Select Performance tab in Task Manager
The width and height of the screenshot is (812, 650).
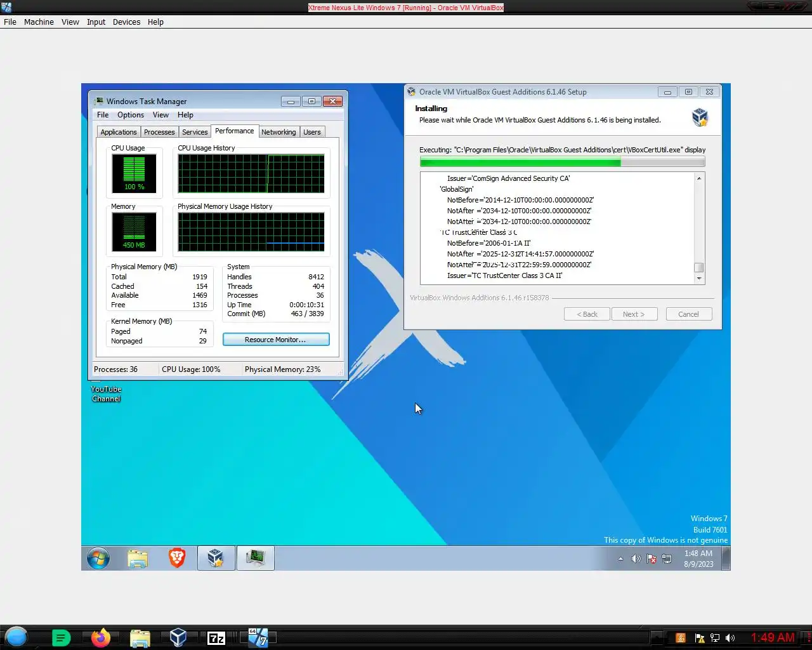235,131
